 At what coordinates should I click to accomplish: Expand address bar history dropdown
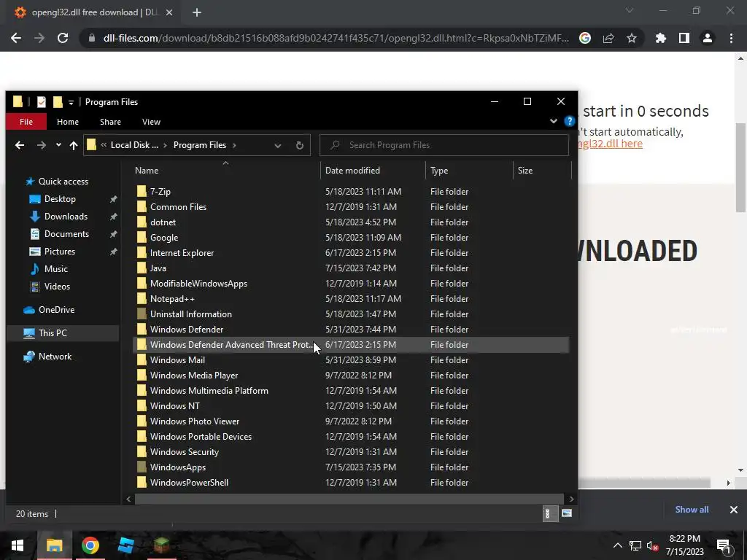click(278, 145)
